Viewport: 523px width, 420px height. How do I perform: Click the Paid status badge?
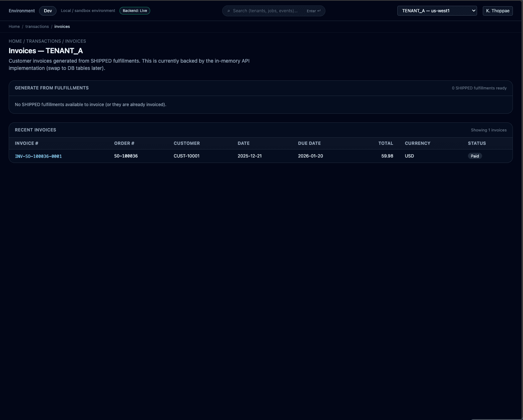point(475,156)
